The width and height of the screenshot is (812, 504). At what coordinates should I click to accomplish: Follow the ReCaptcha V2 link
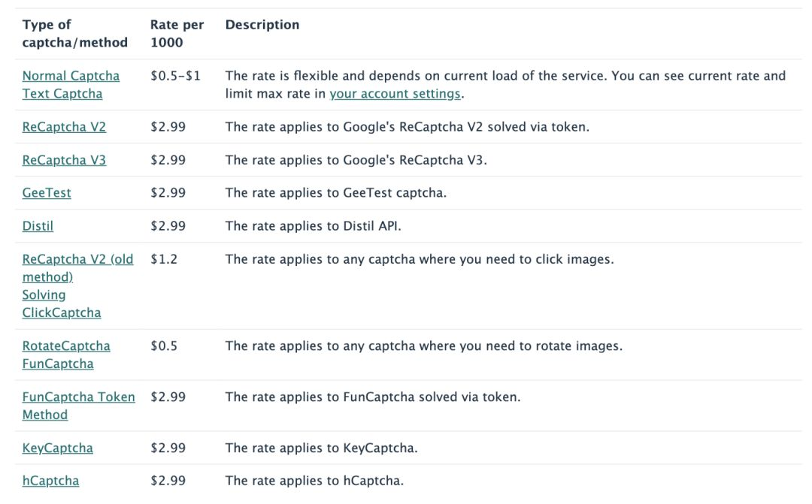coord(64,127)
